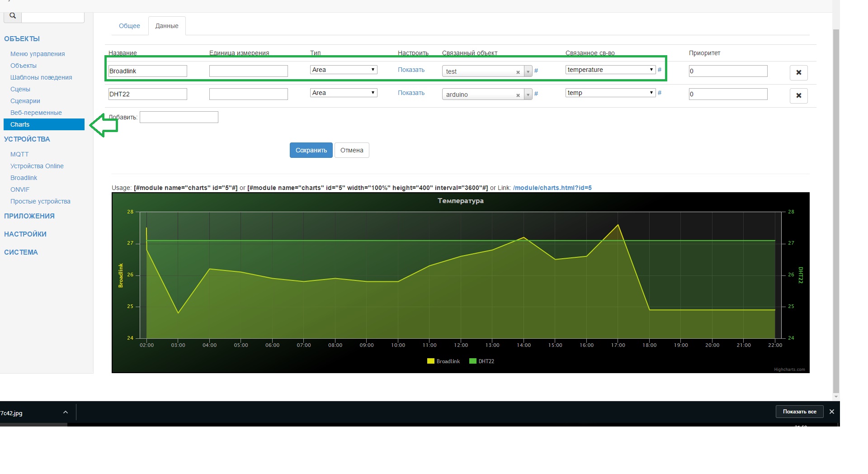The image size is (868, 474).
Task: Click the # link beside test object
Action: 536,71
